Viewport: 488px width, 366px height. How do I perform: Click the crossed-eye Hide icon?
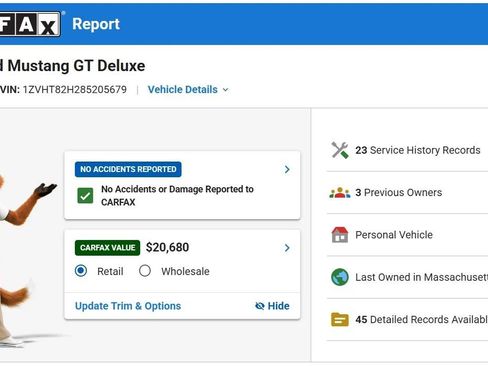[x=260, y=306]
